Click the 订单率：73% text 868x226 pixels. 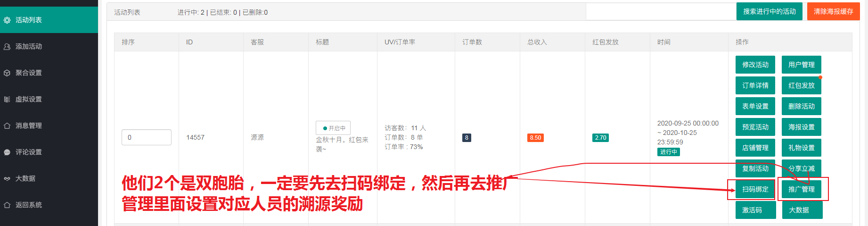pyautogui.click(x=403, y=147)
